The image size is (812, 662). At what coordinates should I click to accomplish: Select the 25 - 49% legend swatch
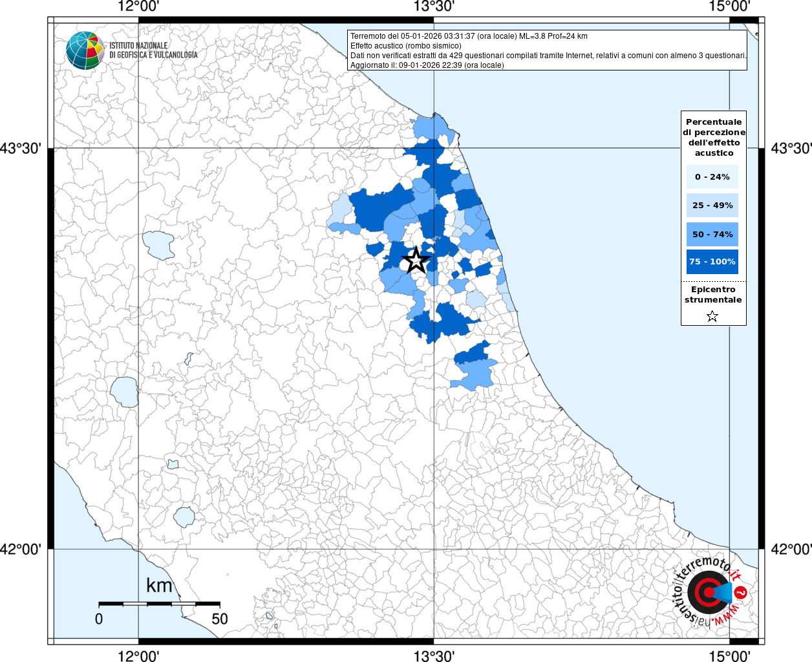tap(712, 206)
